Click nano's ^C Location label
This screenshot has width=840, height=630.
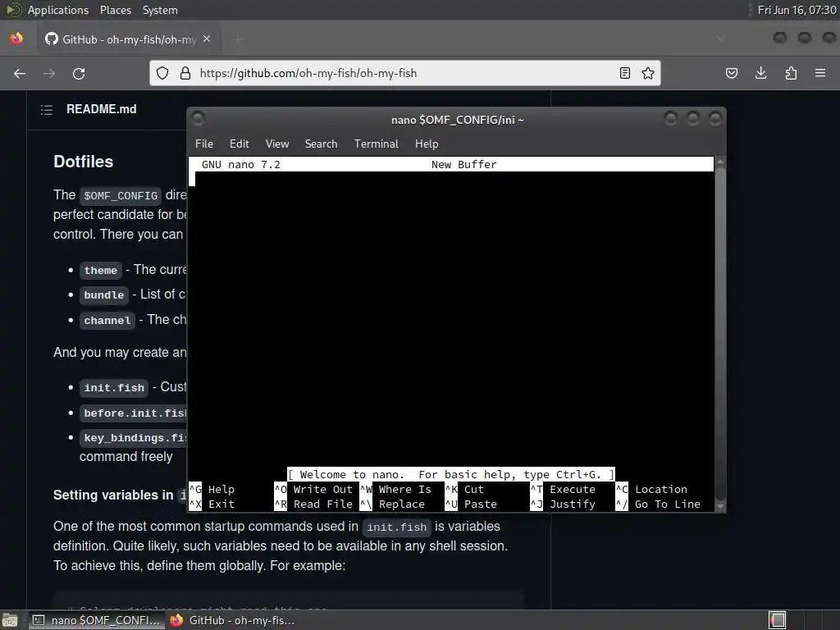pos(651,489)
